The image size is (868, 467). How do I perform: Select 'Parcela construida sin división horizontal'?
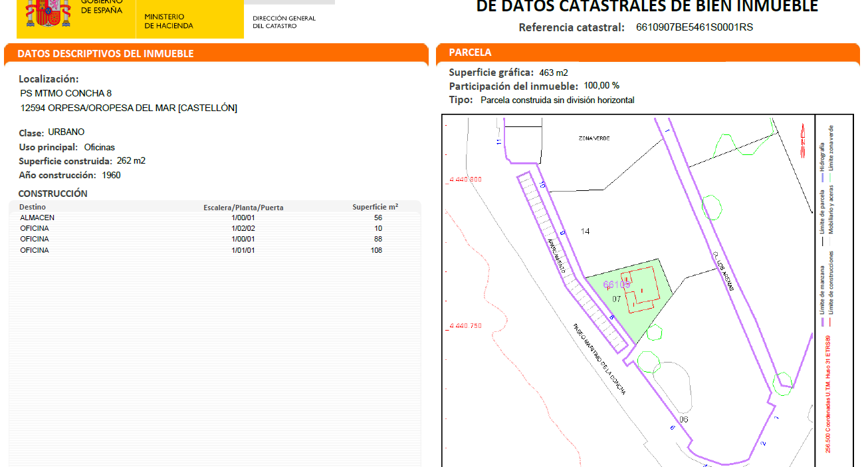point(558,100)
